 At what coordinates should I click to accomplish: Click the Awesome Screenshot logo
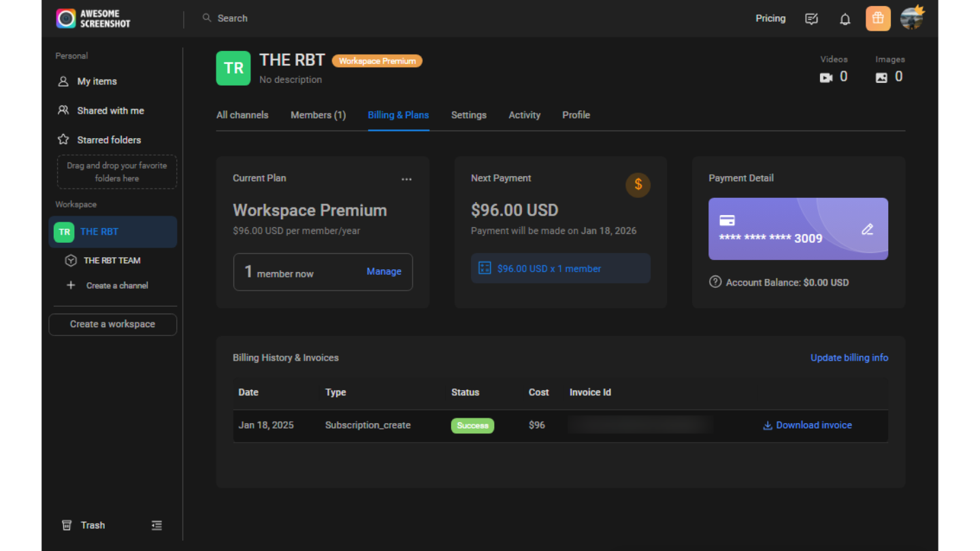(93, 18)
